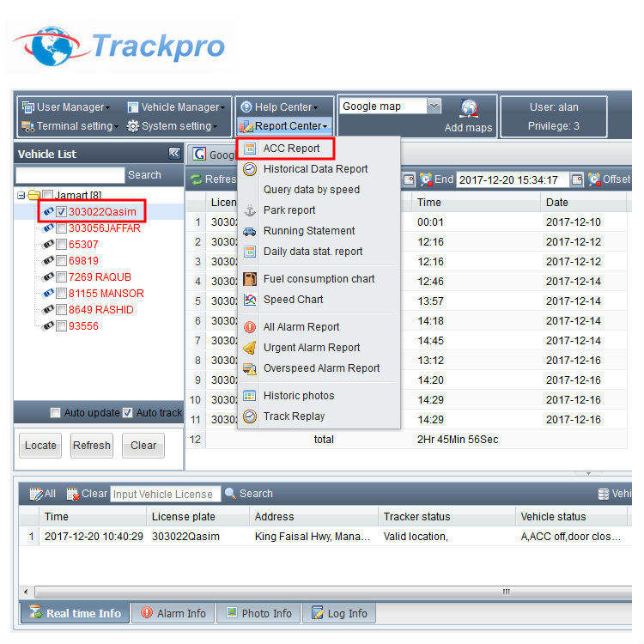Open Daily data stat. report
This screenshot has height=644, width=644.
[313, 251]
